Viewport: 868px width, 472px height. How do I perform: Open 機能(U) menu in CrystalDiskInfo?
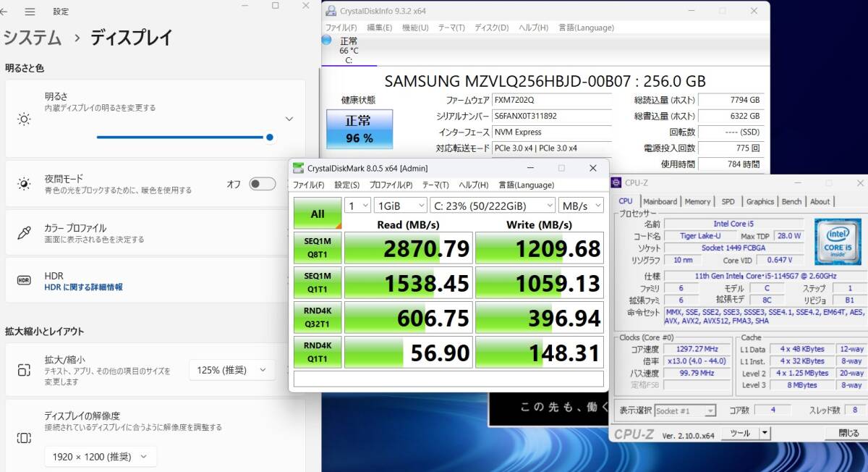coord(415,28)
